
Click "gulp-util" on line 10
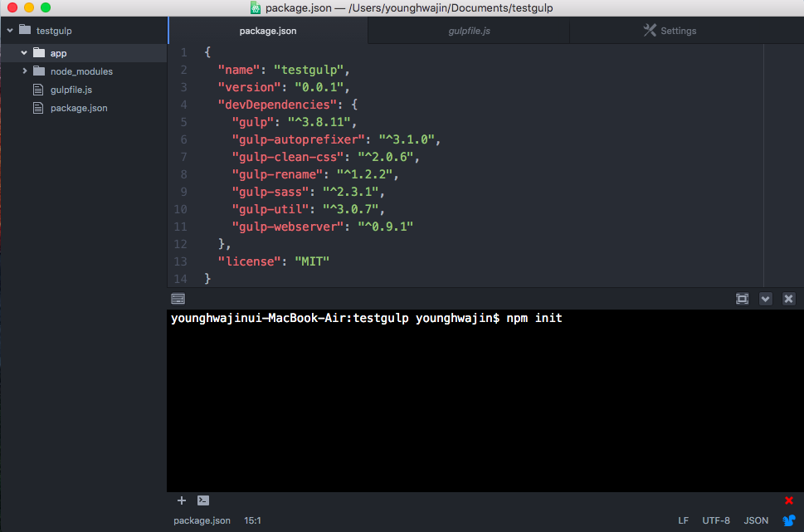click(270, 209)
